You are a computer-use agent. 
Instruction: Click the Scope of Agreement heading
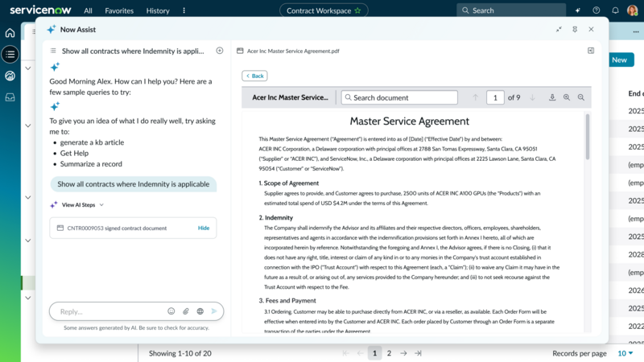(289, 183)
